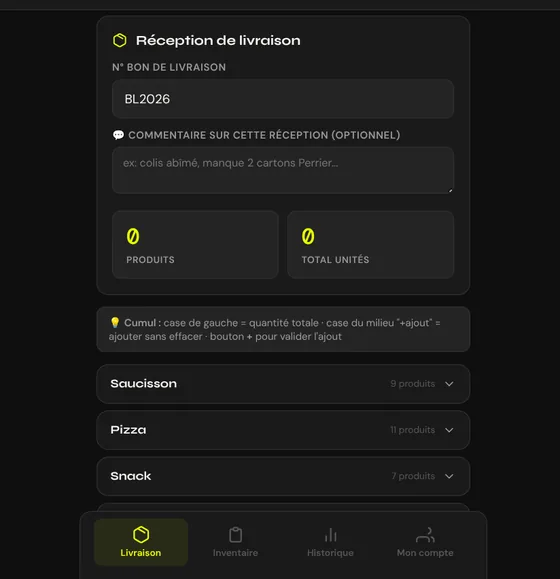Focus the optional reception comment textarea
The width and height of the screenshot is (560, 579).
(283, 170)
